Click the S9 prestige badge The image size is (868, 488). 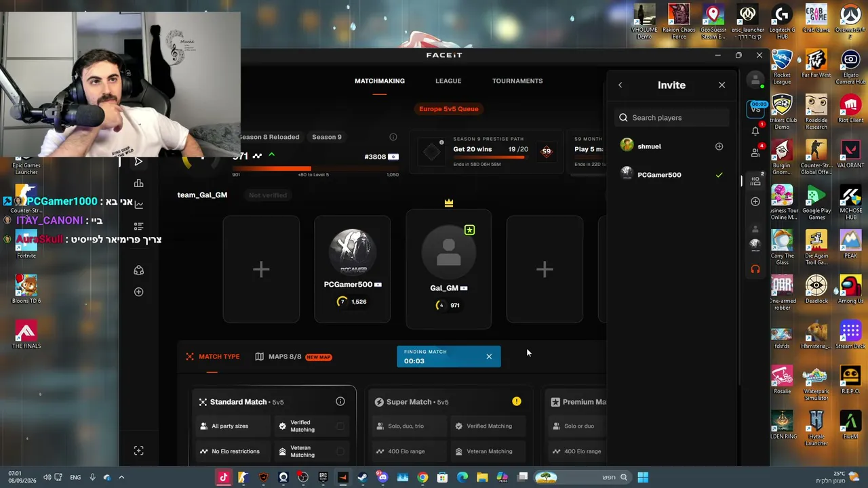click(x=546, y=152)
